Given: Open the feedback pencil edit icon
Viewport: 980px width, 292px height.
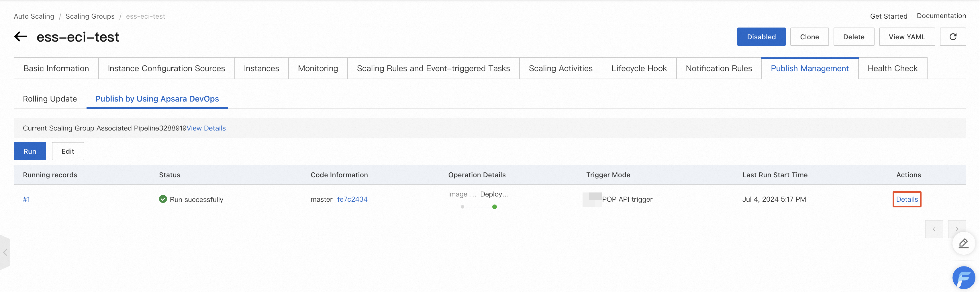Looking at the screenshot, I should pos(963,243).
